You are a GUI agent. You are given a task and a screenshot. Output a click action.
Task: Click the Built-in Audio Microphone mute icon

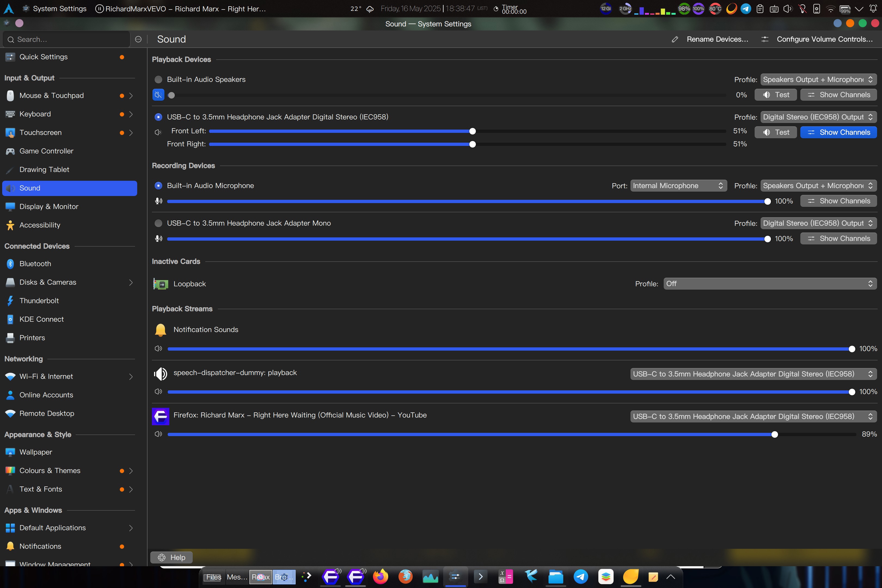pyautogui.click(x=159, y=201)
